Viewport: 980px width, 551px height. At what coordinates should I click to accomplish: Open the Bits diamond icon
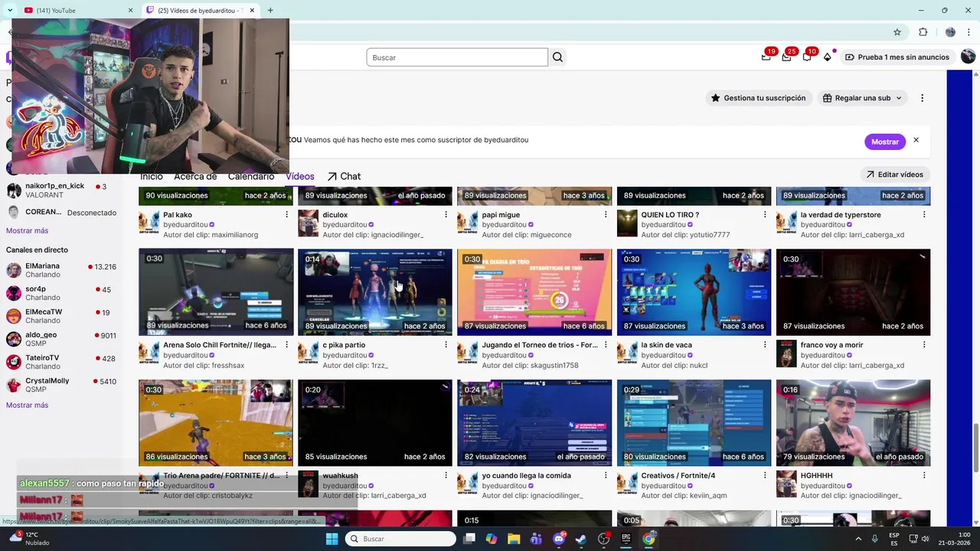click(x=828, y=57)
